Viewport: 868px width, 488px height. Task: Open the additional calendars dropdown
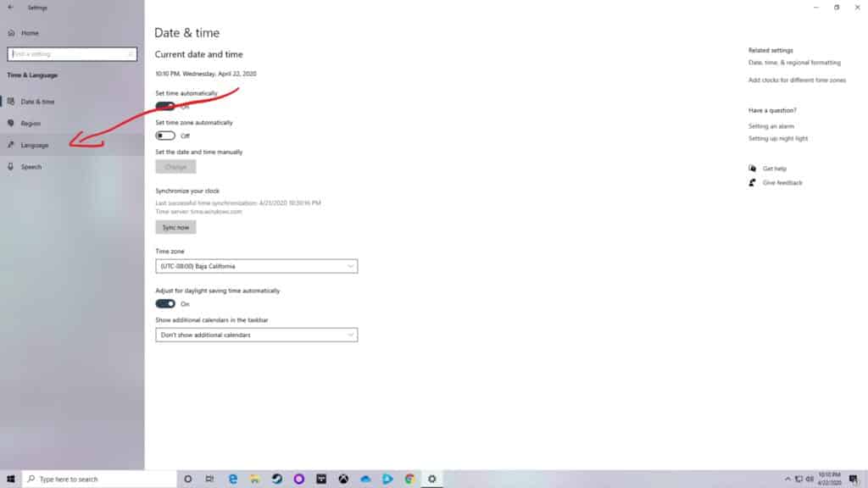pos(256,335)
